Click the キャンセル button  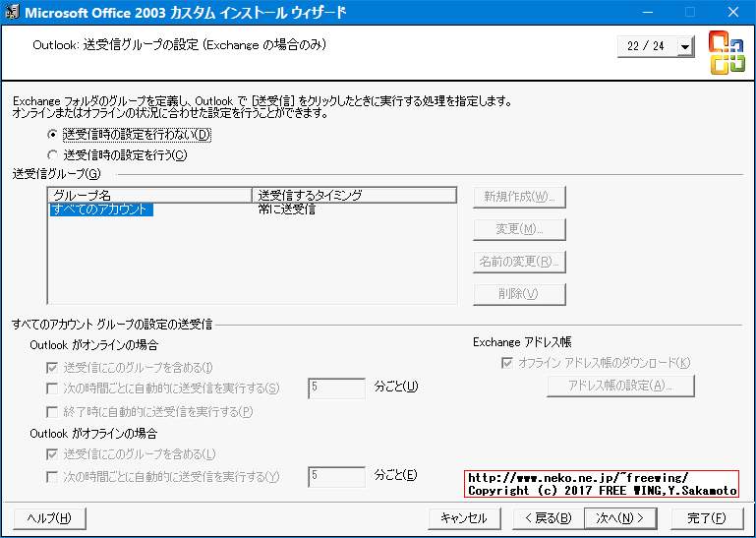click(464, 518)
